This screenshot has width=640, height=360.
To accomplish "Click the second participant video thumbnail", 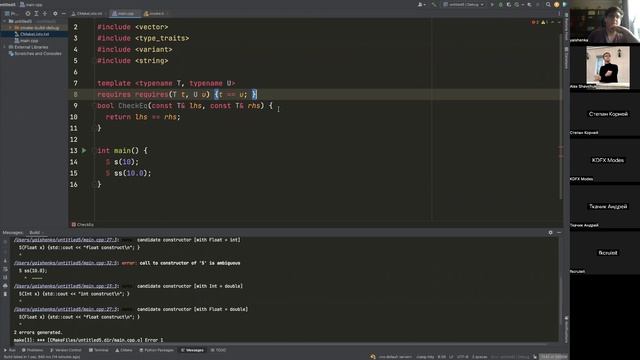I will [608, 67].
